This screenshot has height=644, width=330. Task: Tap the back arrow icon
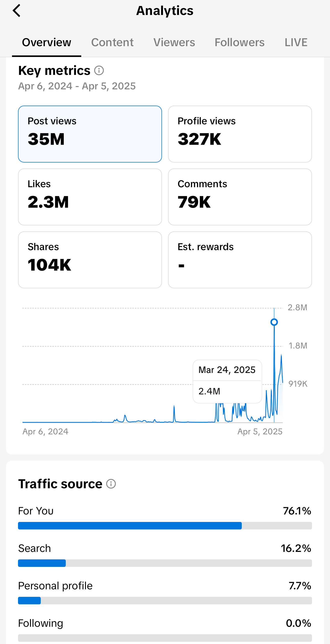(x=16, y=11)
